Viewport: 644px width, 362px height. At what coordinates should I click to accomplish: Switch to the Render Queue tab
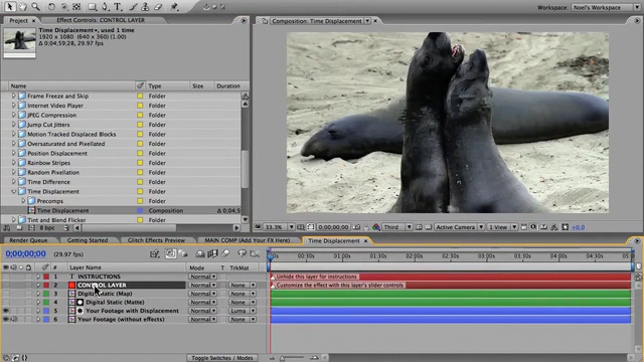(28, 241)
